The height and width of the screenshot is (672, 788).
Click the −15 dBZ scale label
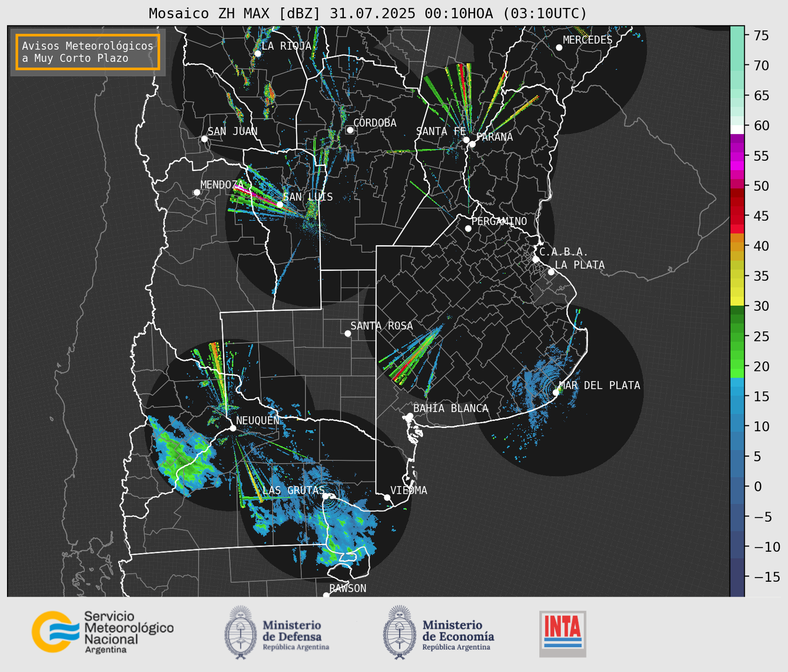pos(767,577)
